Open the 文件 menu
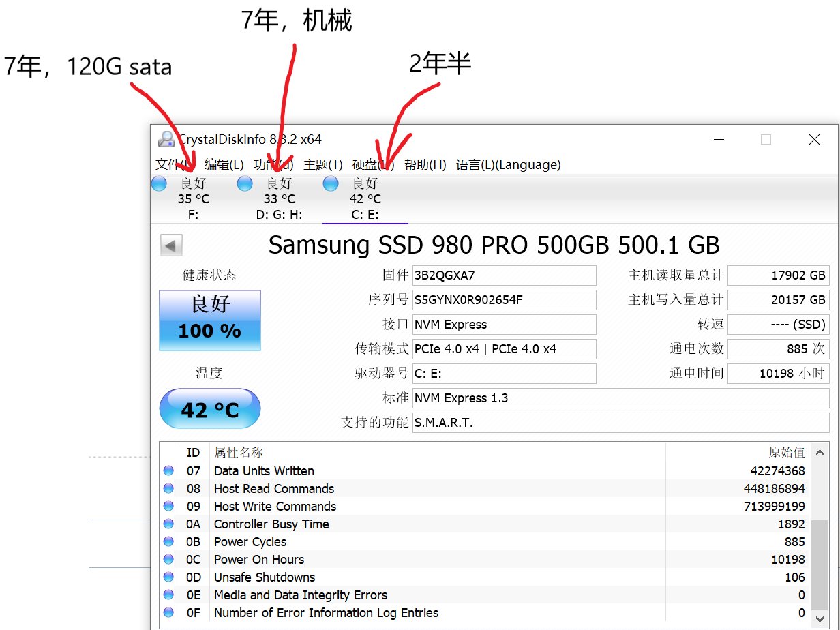 point(175,164)
